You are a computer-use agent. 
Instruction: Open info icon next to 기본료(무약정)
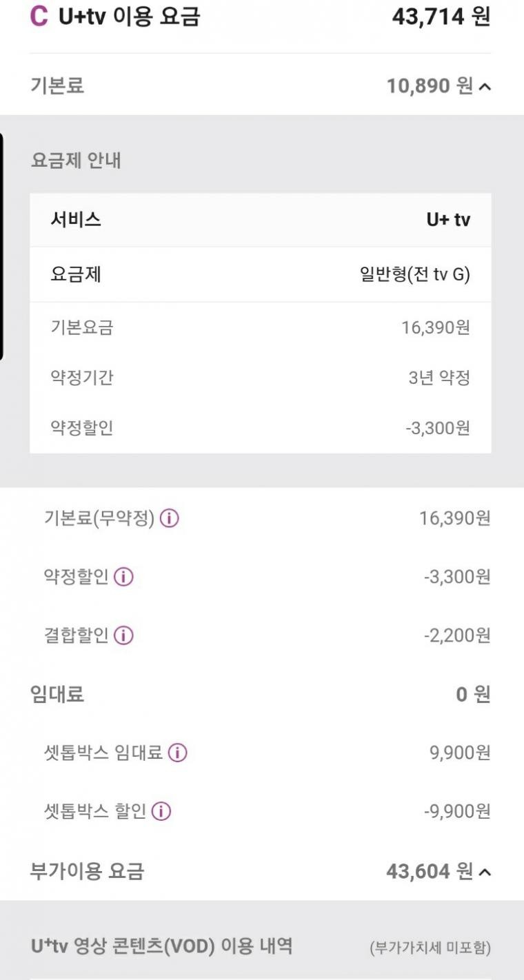(169, 518)
